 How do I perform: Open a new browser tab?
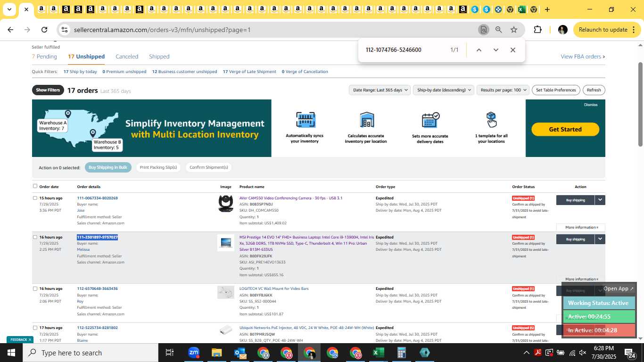(547, 9)
